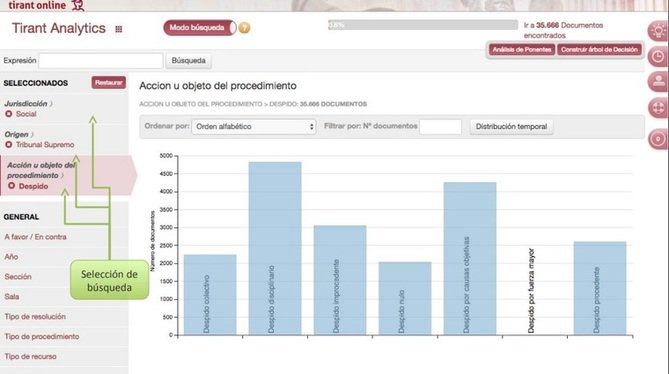This screenshot has width=669, height=374.
Task: Deselect the Social jurisdiction radio button
Action: tap(9, 114)
